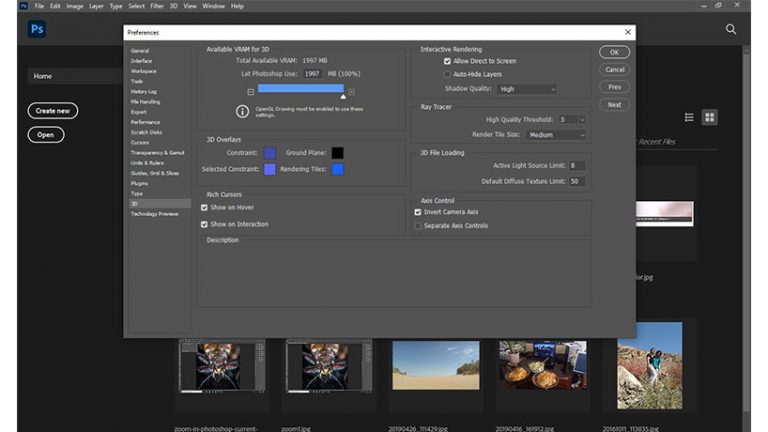Select Technology Previews category
Image resolution: width=768 pixels, height=432 pixels.
click(154, 214)
